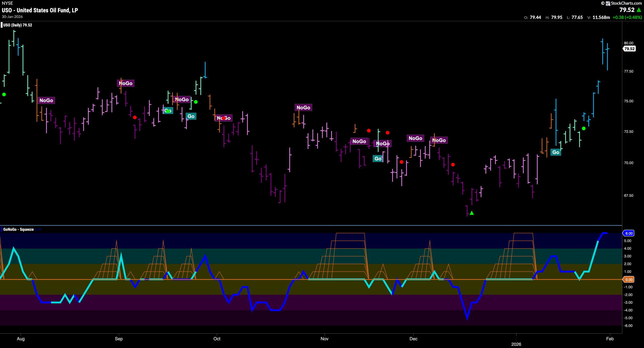Click the white 79.52 price axis tag
644x348 pixels.
coord(629,49)
